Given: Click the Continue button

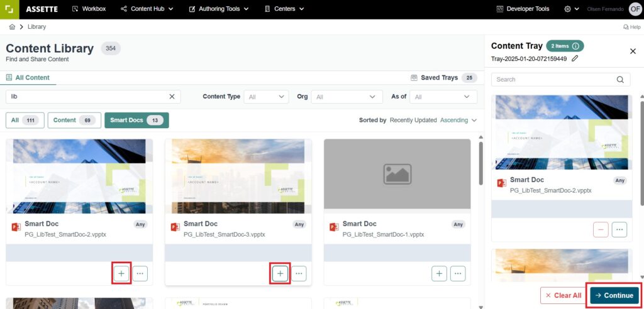Looking at the screenshot, I should pos(614,295).
